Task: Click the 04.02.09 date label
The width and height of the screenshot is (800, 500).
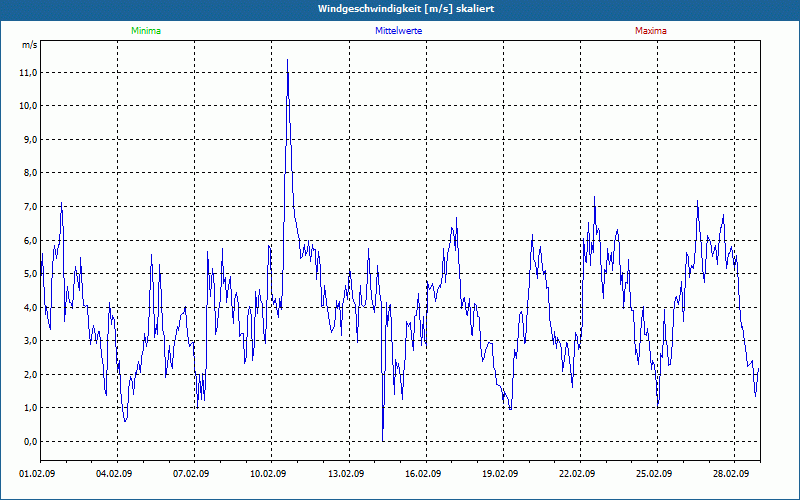Action: 114,473
